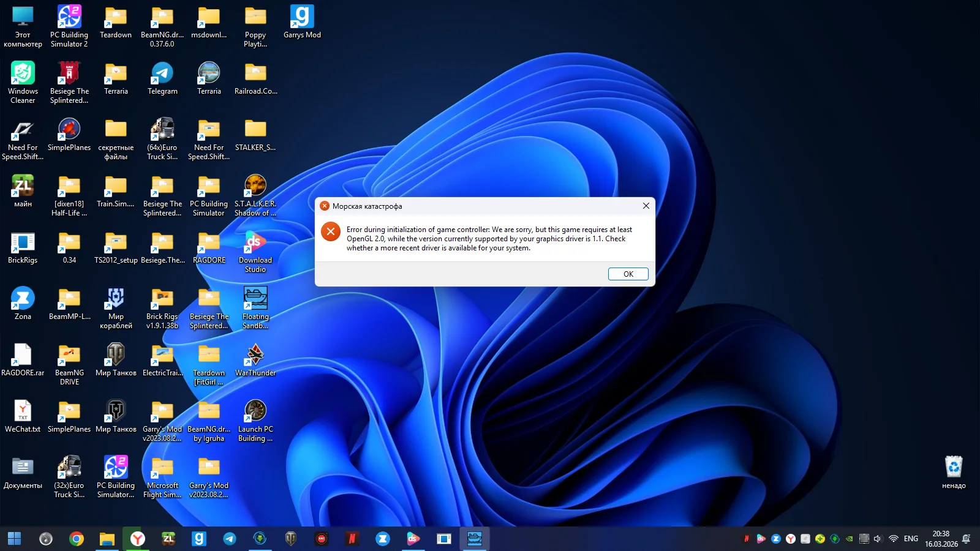Open the volume control in system tray
The height and width of the screenshot is (551, 980).
[878, 539]
